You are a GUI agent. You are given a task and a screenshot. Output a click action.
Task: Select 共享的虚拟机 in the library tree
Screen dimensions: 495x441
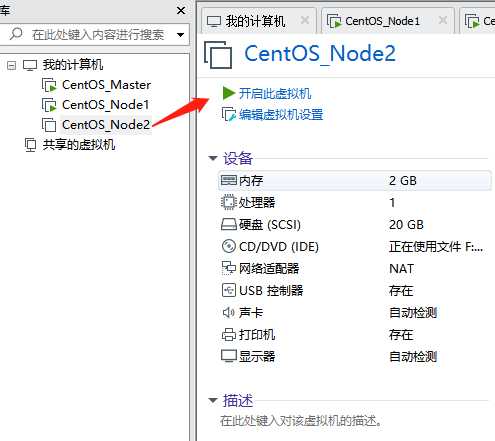pos(79,145)
